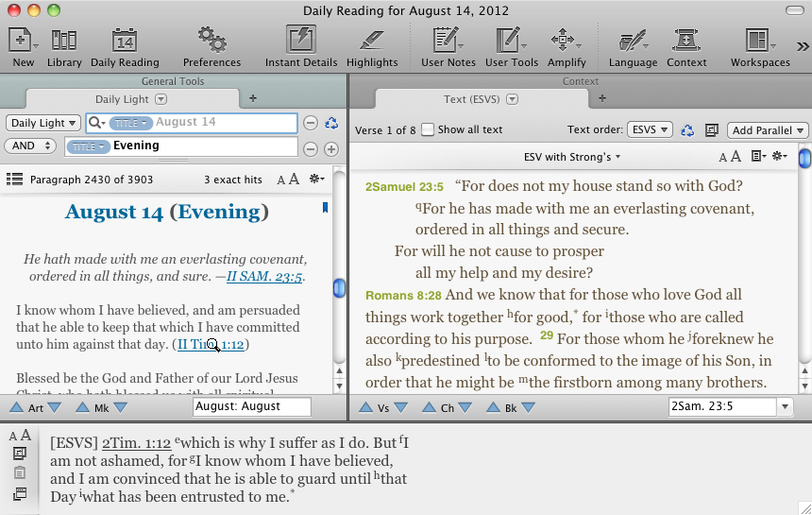The width and height of the screenshot is (812, 515).
Task: Open the AND operator dropdown
Action: coord(30,146)
